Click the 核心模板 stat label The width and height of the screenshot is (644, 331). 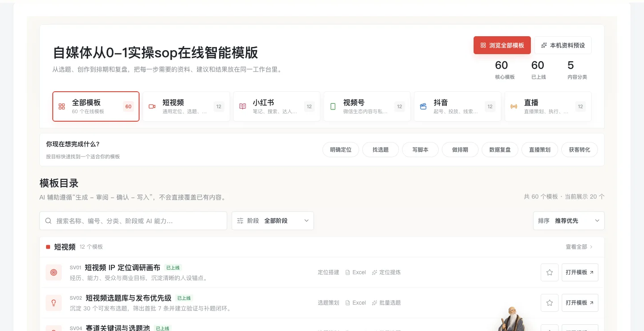point(505,77)
